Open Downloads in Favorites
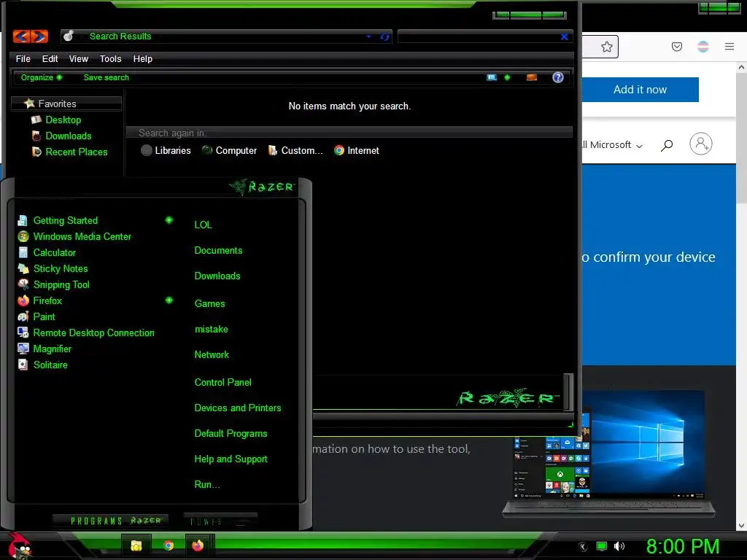 click(68, 136)
